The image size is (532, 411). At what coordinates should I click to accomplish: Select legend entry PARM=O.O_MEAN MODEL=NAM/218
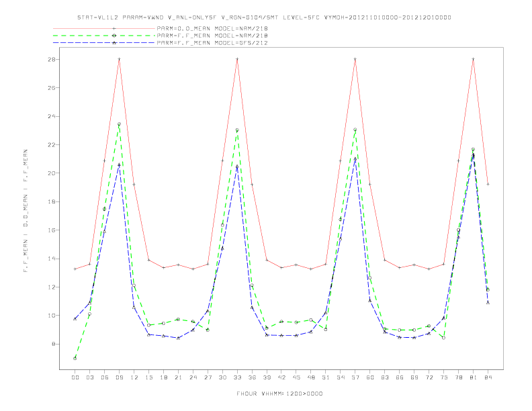(x=212, y=28)
